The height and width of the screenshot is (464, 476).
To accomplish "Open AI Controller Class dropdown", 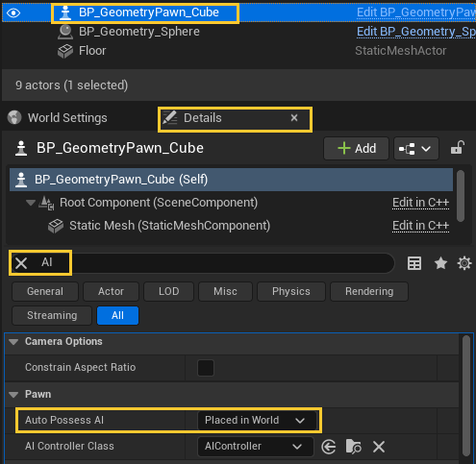I will click(x=256, y=447).
